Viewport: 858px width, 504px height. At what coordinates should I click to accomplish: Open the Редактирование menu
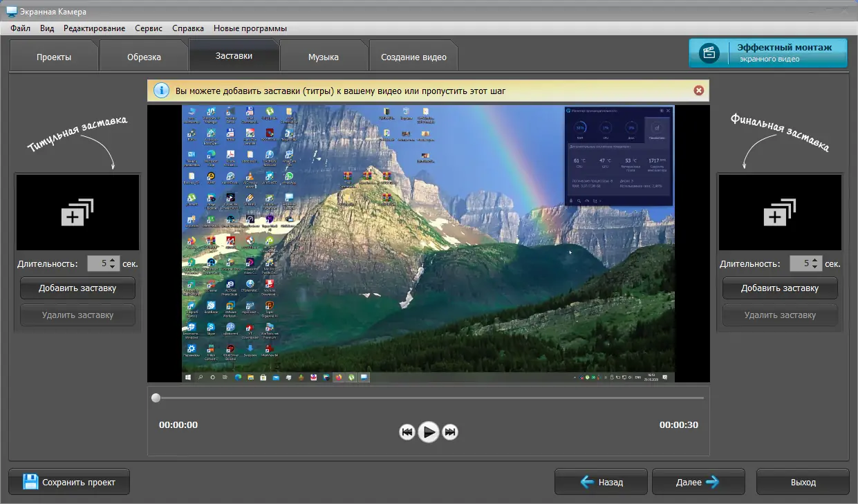94,28
